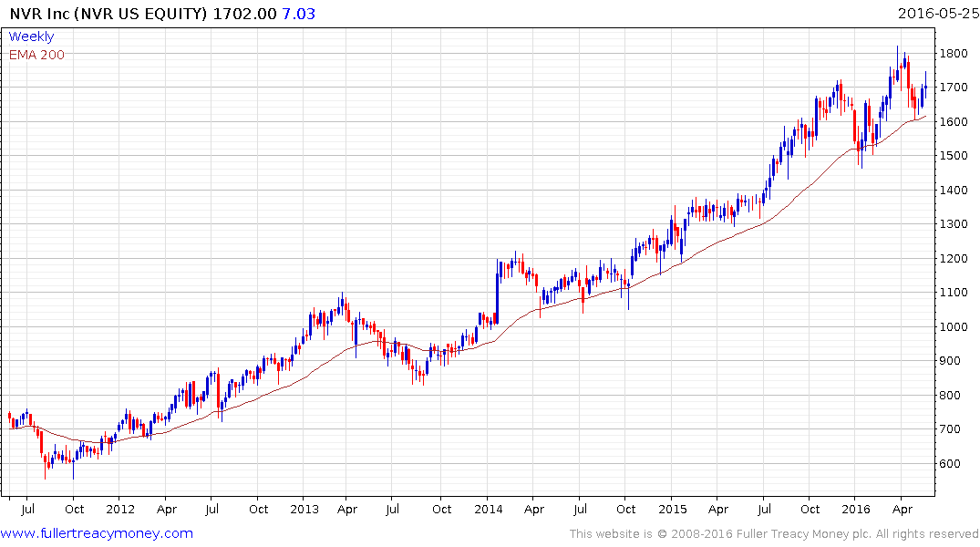The width and height of the screenshot is (980, 547).
Task: Click the 1500 price axis label
Action: coord(954,156)
